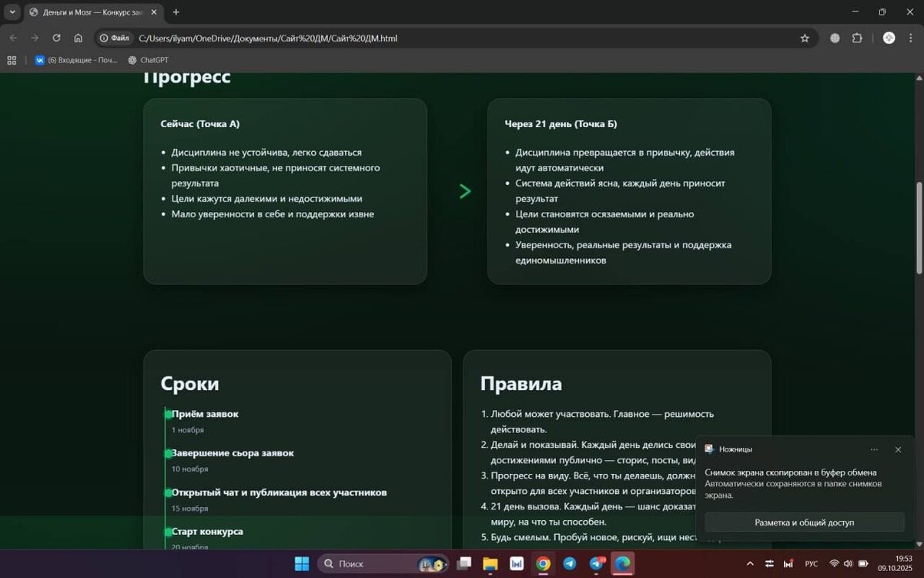Open Task View on the taskbar
Screen dimensions: 924x578
[x=464, y=563]
